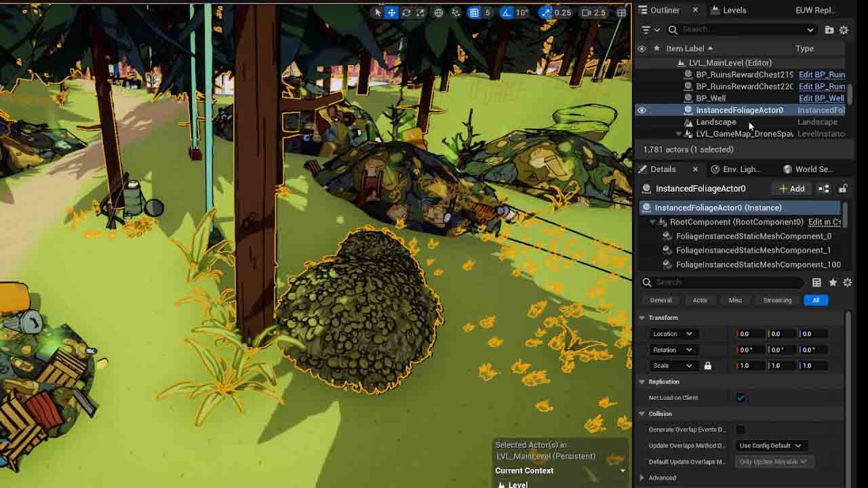Activate the rotate gizmo tool
The width and height of the screenshot is (868, 488).
(406, 13)
